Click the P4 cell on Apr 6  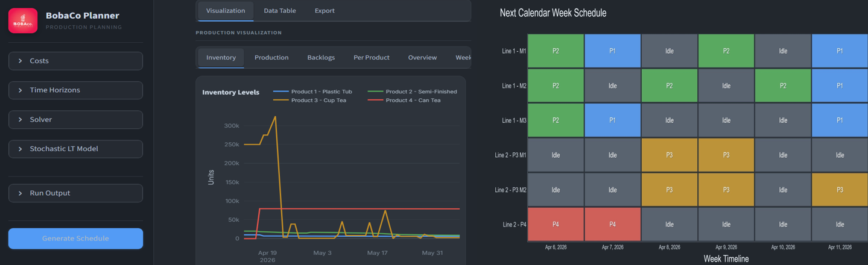click(556, 224)
